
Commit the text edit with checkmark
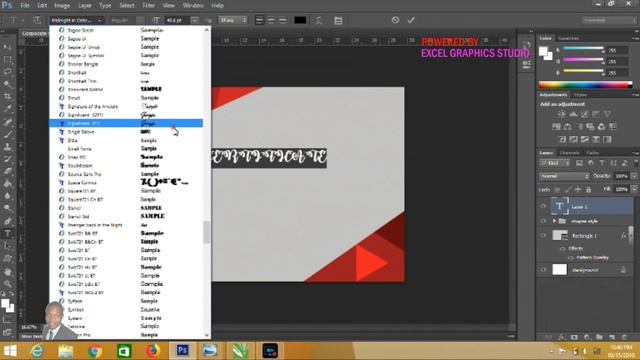coord(411,20)
